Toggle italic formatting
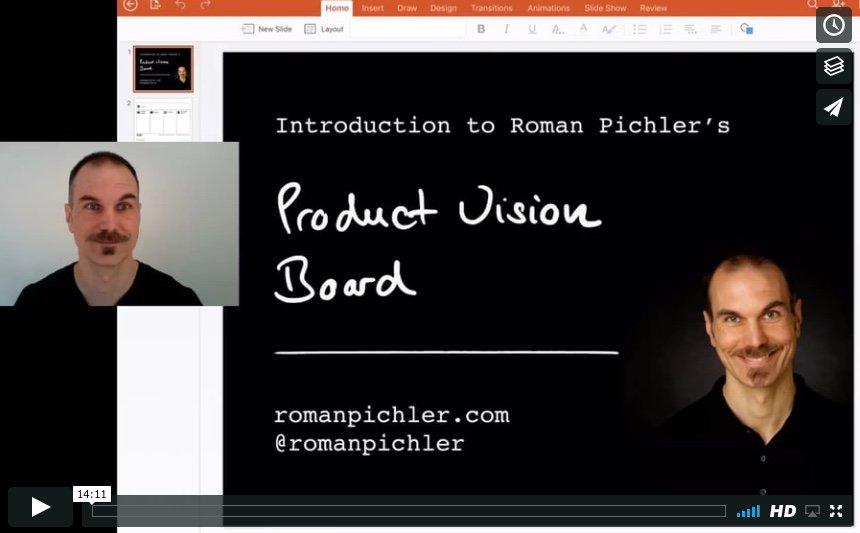This screenshot has width=860, height=533. point(506,29)
